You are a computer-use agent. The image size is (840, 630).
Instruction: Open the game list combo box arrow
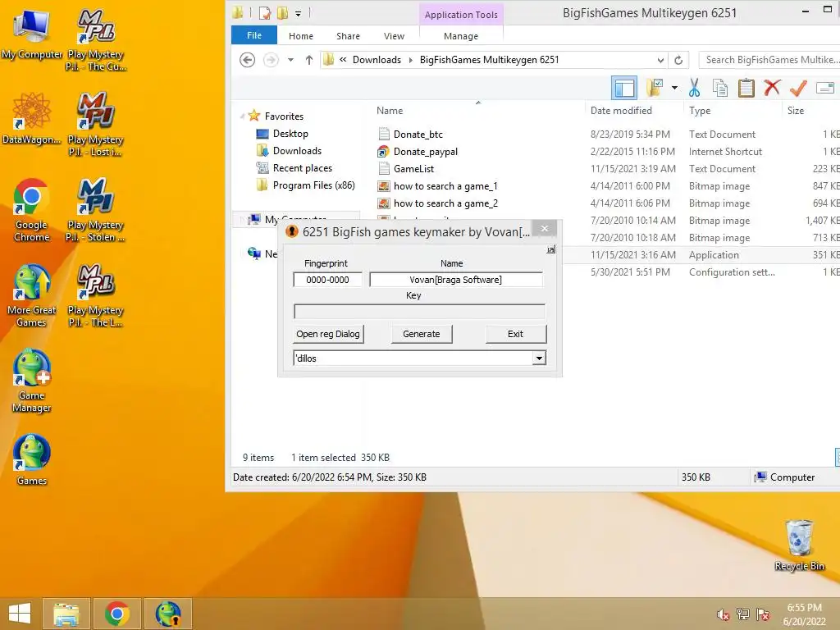539,358
